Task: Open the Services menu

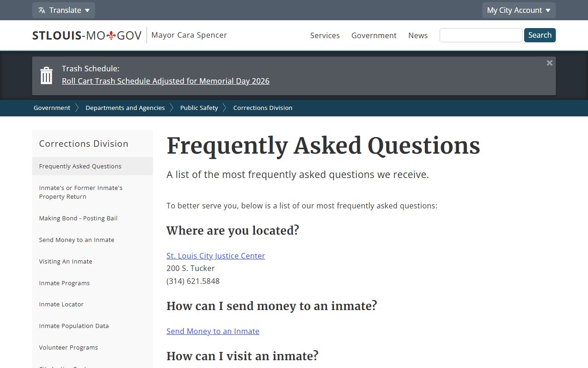Action: click(x=325, y=35)
